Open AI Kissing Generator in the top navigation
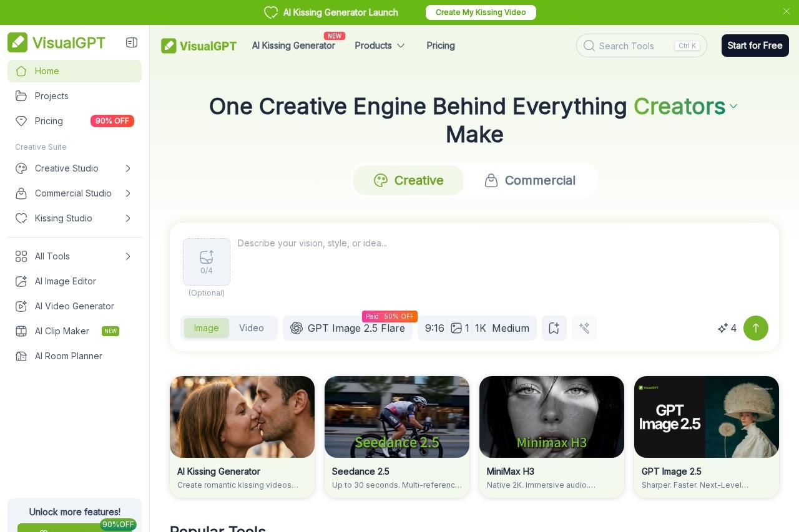This screenshot has height=532, width=799. 293,46
